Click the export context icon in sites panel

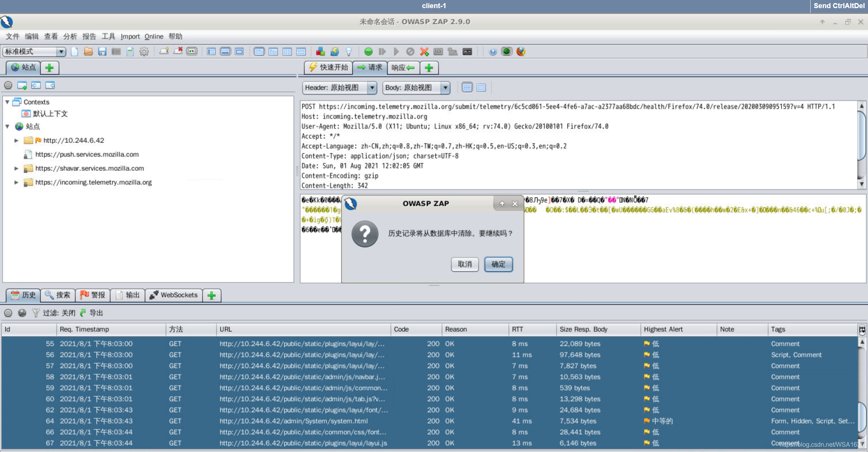coord(50,85)
